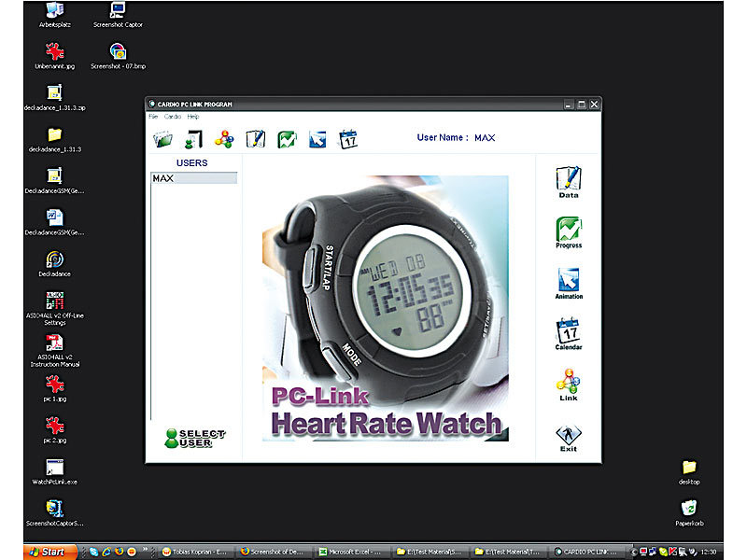Viewport: 747px width, 560px height.
Task: Select the Deckadance shortcut on the desktop
Action: (55, 264)
